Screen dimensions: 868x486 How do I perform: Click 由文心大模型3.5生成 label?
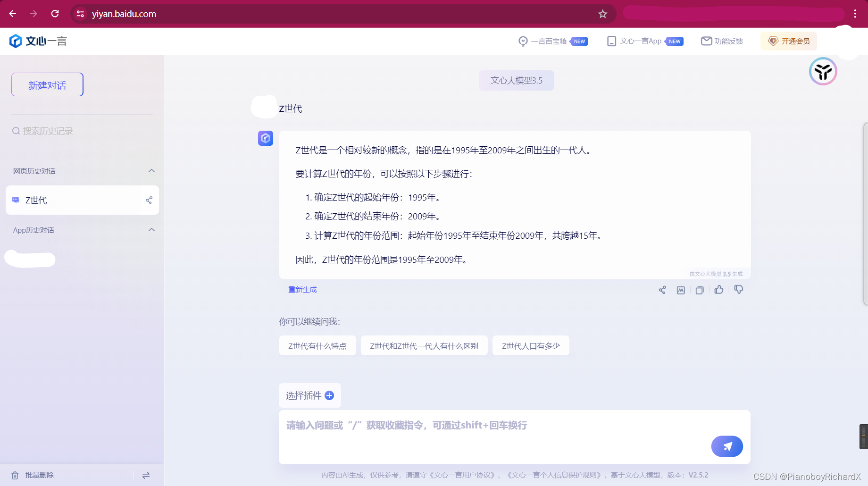point(716,274)
